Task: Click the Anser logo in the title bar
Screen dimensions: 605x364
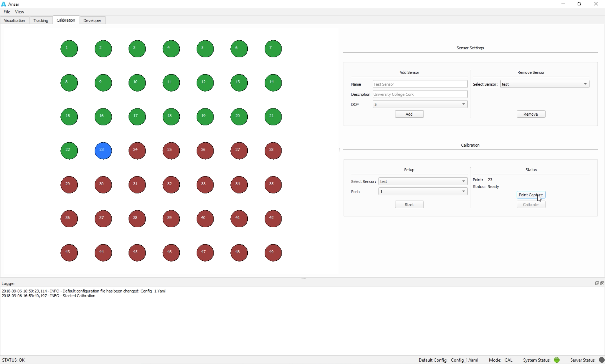Action: click(4, 4)
